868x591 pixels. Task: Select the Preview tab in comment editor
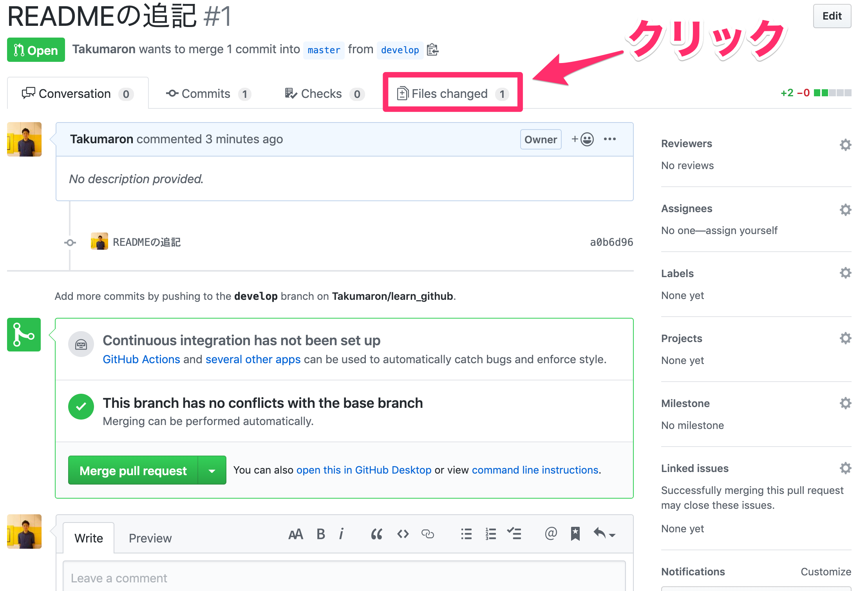pyautogui.click(x=150, y=538)
